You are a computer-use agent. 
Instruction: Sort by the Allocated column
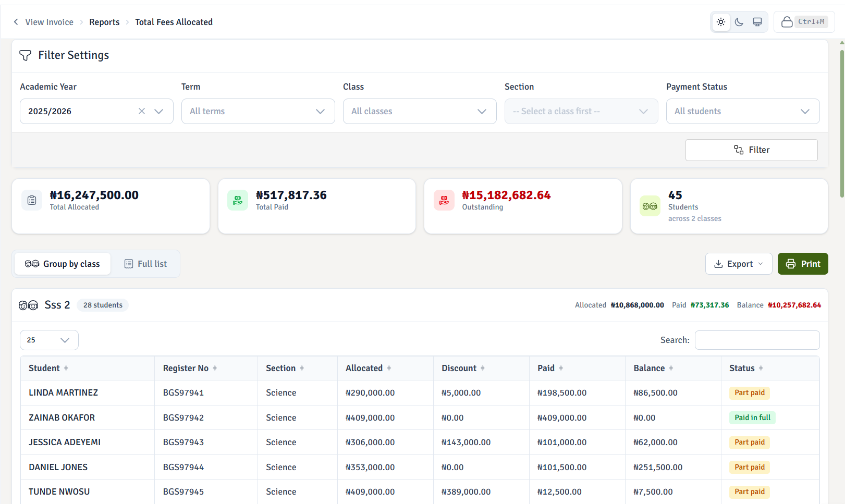pyautogui.click(x=385, y=368)
